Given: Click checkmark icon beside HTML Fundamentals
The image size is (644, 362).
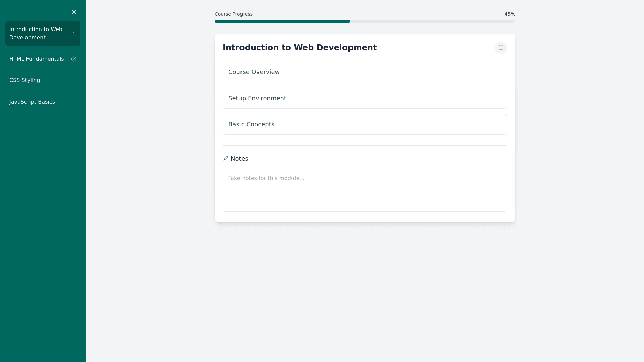Looking at the screenshot, I should coord(74,59).
